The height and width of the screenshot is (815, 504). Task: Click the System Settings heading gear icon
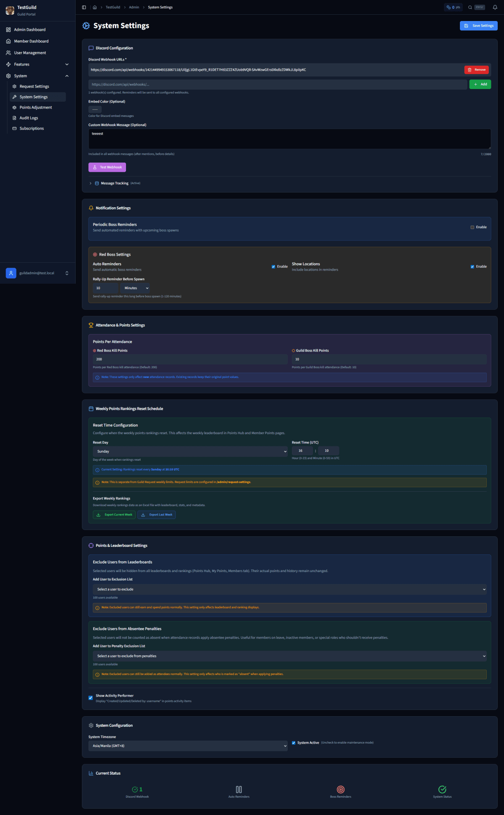(x=86, y=26)
